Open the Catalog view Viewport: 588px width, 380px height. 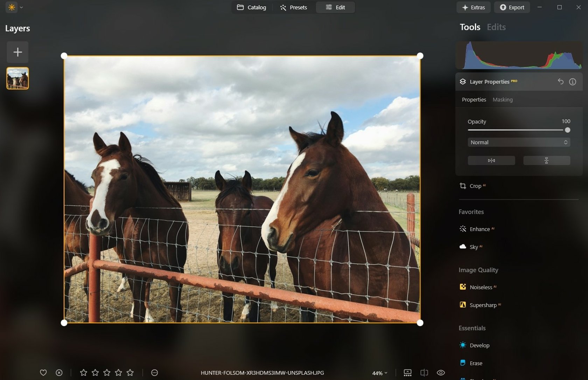tap(252, 7)
